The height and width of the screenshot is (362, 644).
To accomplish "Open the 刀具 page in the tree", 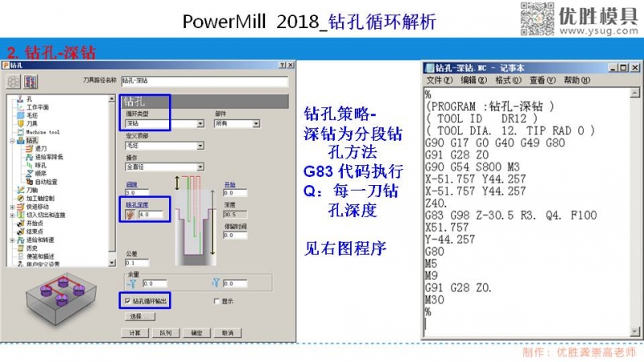I will 32,124.
